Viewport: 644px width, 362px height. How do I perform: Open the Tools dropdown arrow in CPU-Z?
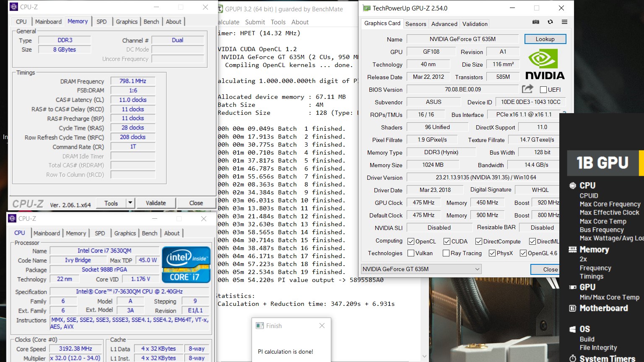pos(130,203)
